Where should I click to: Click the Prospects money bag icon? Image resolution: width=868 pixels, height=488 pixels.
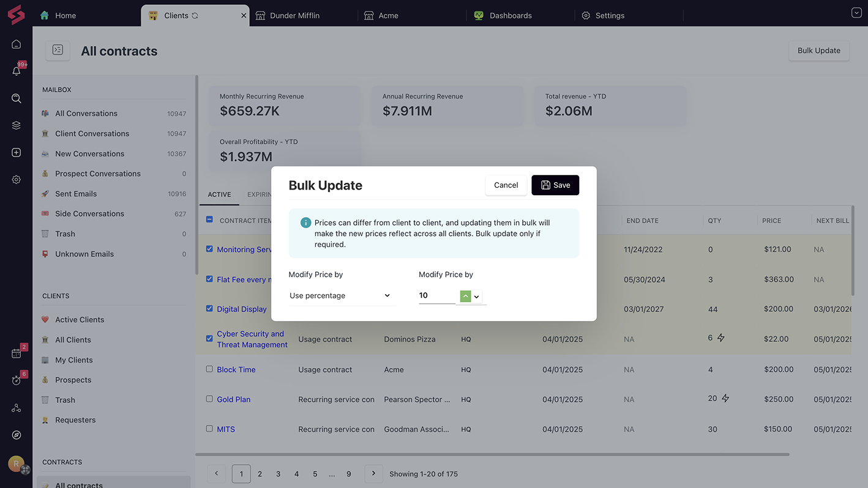click(45, 380)
